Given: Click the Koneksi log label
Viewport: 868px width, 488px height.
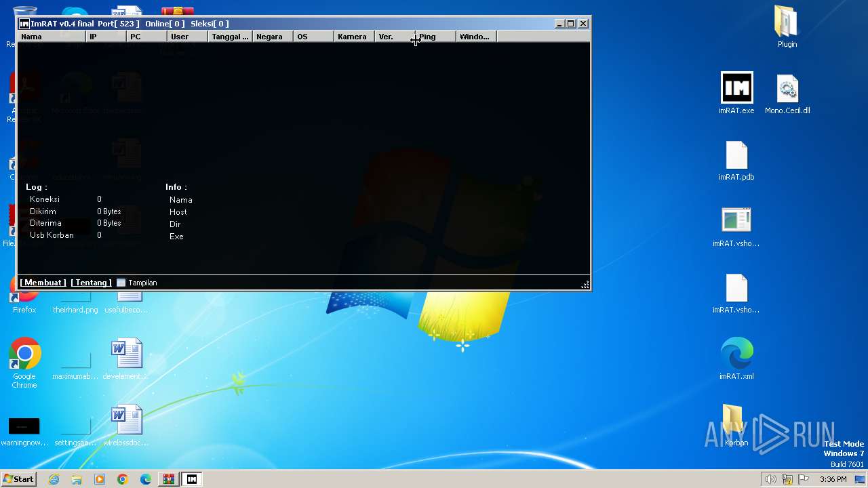Looking at the screenshot, I should [x=45, y=199].
